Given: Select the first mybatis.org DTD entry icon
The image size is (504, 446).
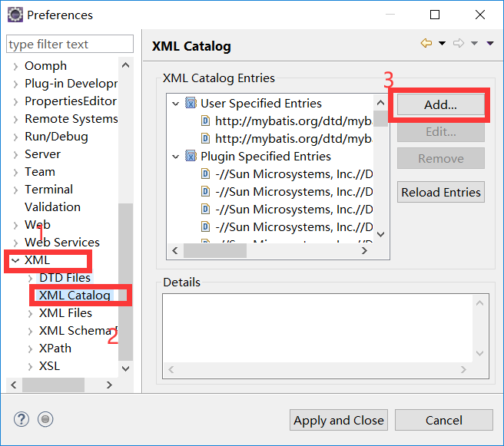Looking at the screenshot, I should click(x=205, y=121).
